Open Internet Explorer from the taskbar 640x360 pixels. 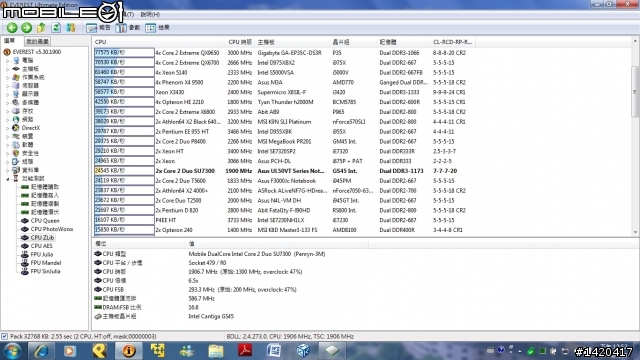pyautogui.click(x=41, y=351)
